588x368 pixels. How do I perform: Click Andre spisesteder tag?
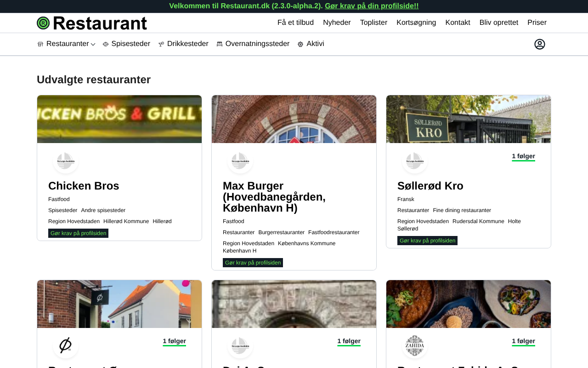[103, 210]
